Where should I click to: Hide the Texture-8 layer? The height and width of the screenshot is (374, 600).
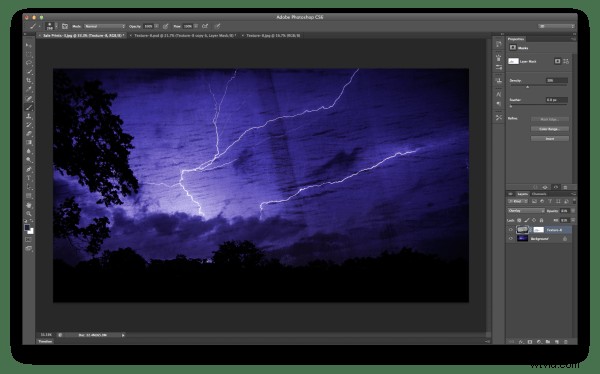511,230
